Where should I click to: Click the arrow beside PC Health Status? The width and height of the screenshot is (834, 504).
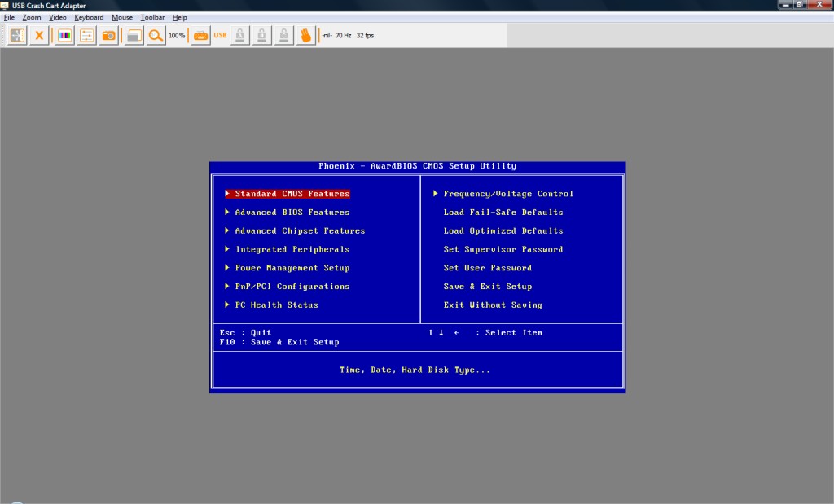227,305
